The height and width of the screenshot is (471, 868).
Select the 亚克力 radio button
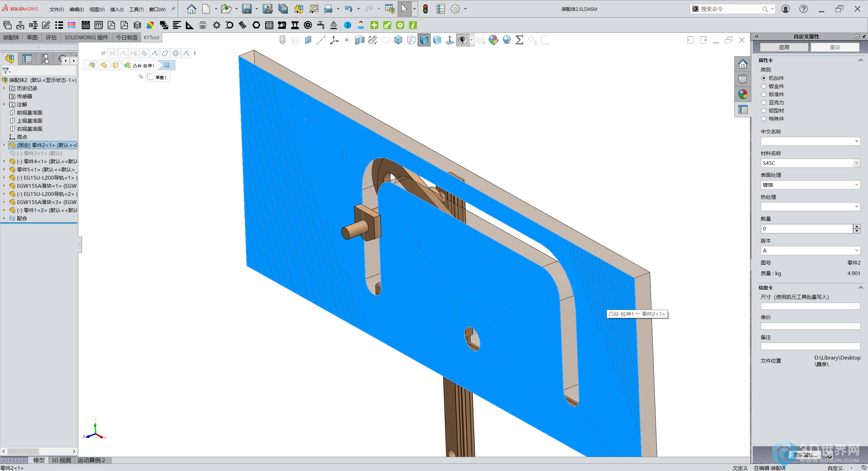pos(764,103)
